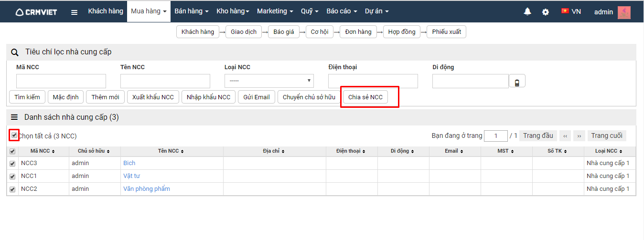
Task: Click the admin avatar picture
Action: click(x=624, y=12)
